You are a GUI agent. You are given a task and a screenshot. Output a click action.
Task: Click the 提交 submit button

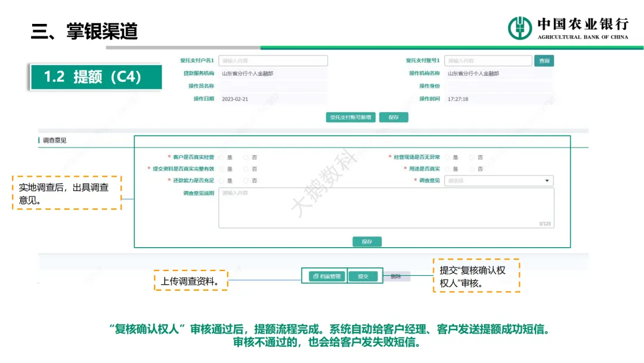pos(363,276)
